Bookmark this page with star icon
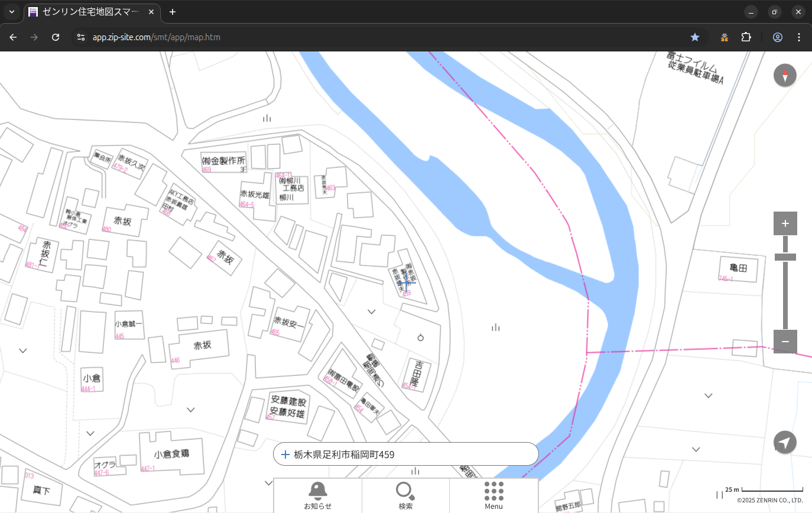812x513 pixels. pyautogui.click(x=695, y=37)
